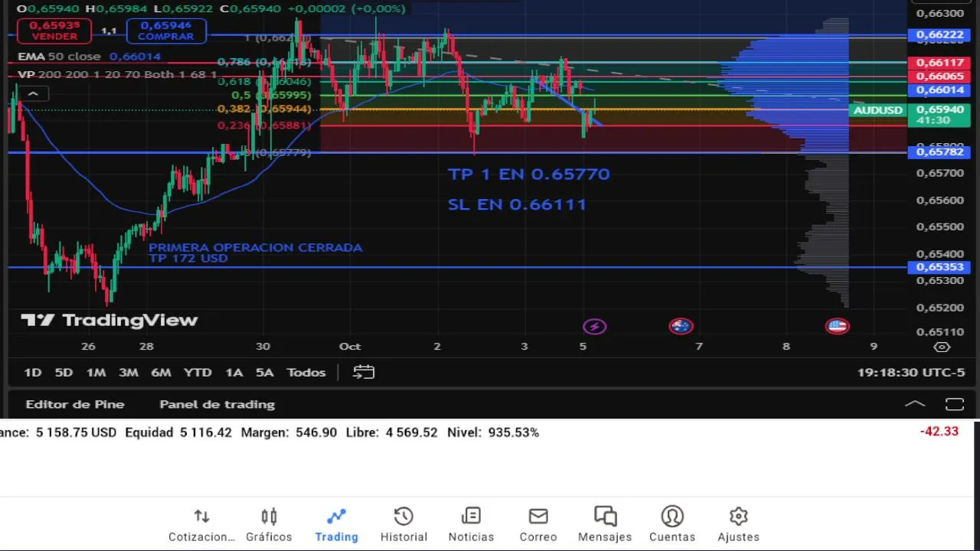Image resolution: width=980 pixels, height=551 pixels.
Task: Open the Editor de Pine panel
Action: [x=75, y=404]
